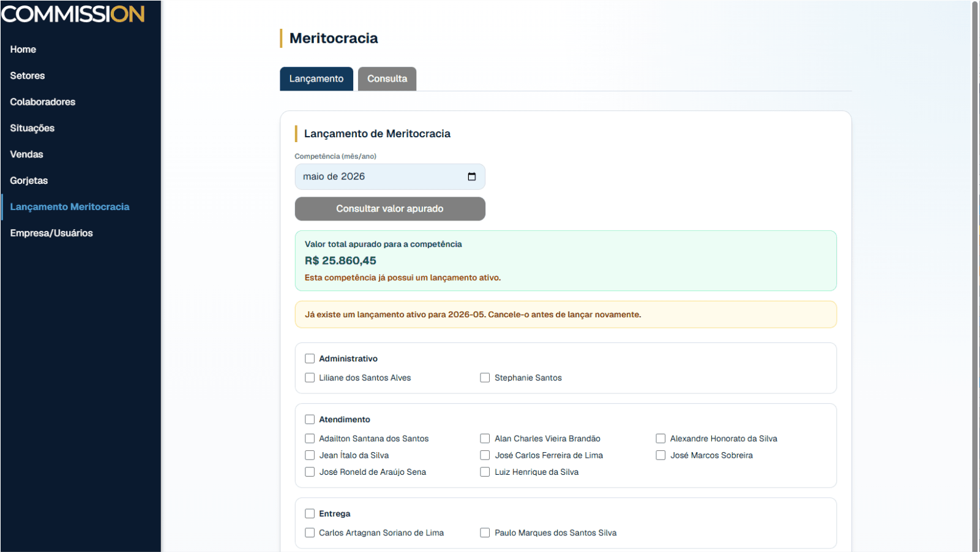The width and height of the screenshot is (980, 552).
Task: Tick Alexandre Honorato da Silva checkbox
Action: 660,438
